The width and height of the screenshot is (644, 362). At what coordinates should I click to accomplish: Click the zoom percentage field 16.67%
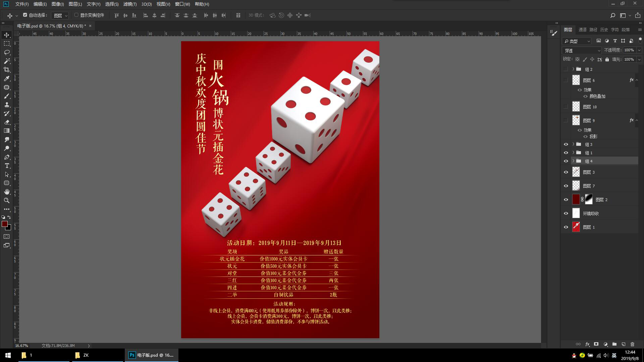[22, 346]
